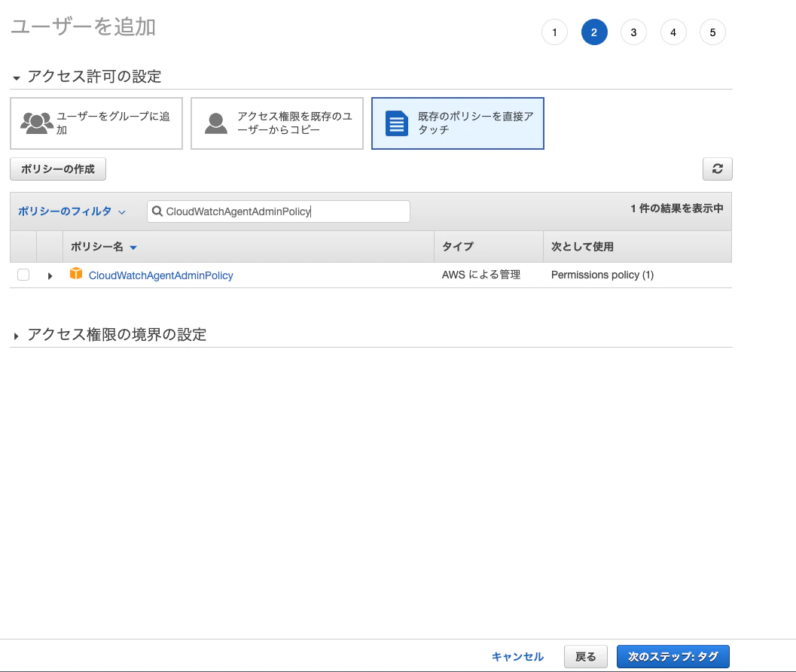Expand the アクセス権限の境界の設定 section
This screenshot has height=672, width=796.
click(x=17, y=336)
